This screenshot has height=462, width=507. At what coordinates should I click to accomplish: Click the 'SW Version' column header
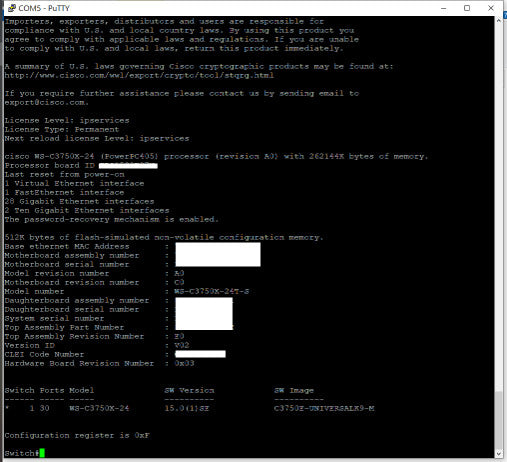point(189,390)
